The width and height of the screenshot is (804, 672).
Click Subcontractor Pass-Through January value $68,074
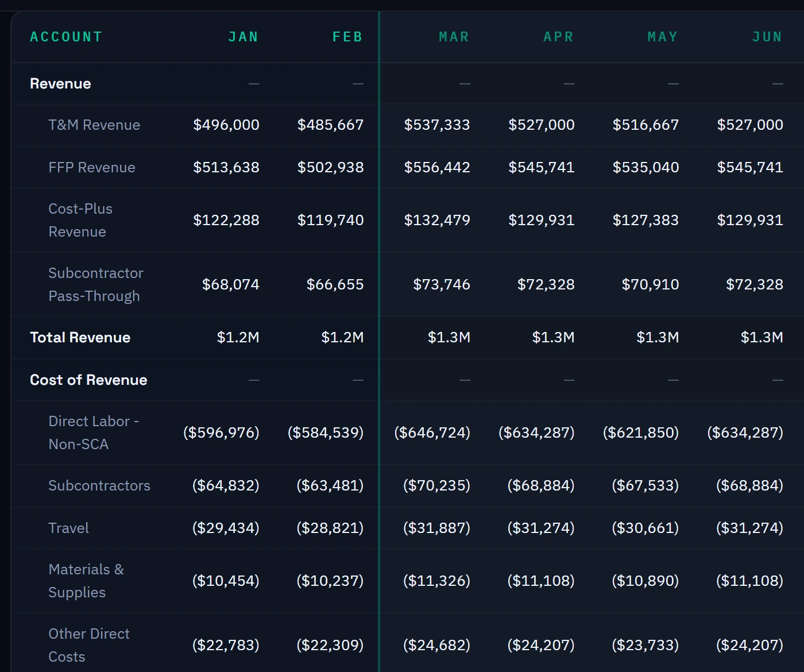coord(231,285)
